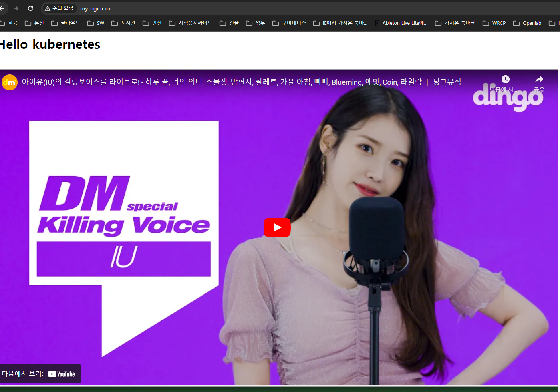560x392 pixels.
Task: Click the dm channel avatar icon
Action: (10, 82)
